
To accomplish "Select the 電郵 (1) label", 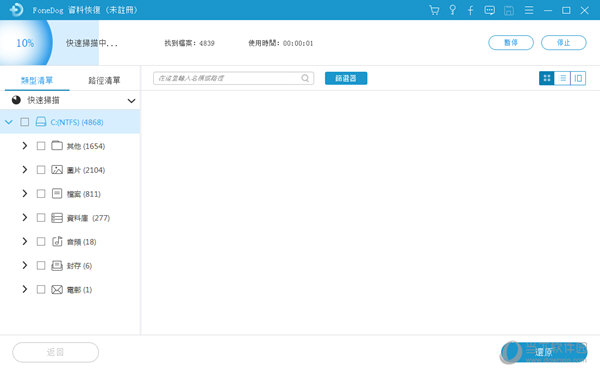I will pyautogui.click(x=80, y=290).
